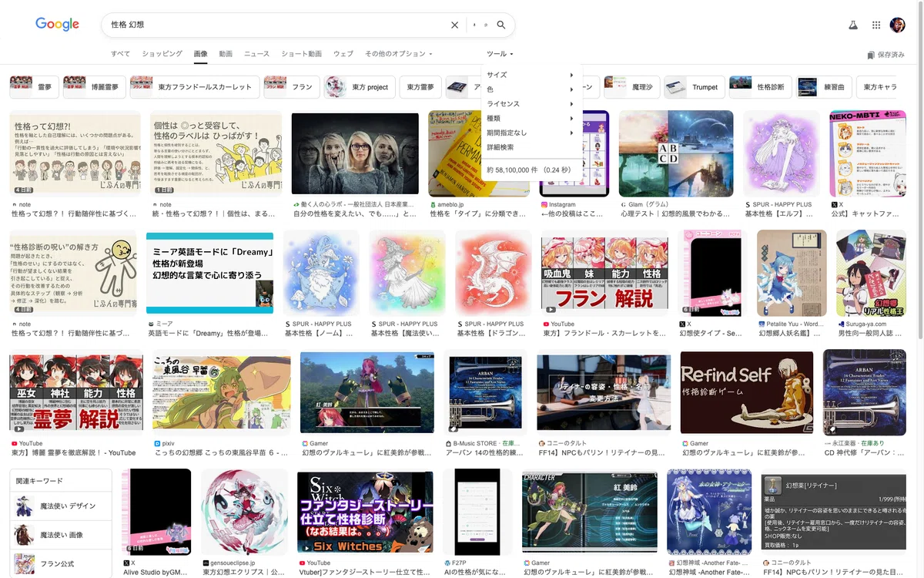Select the 霊夢 filter chip
924x578 pixels.
[34, 87]
